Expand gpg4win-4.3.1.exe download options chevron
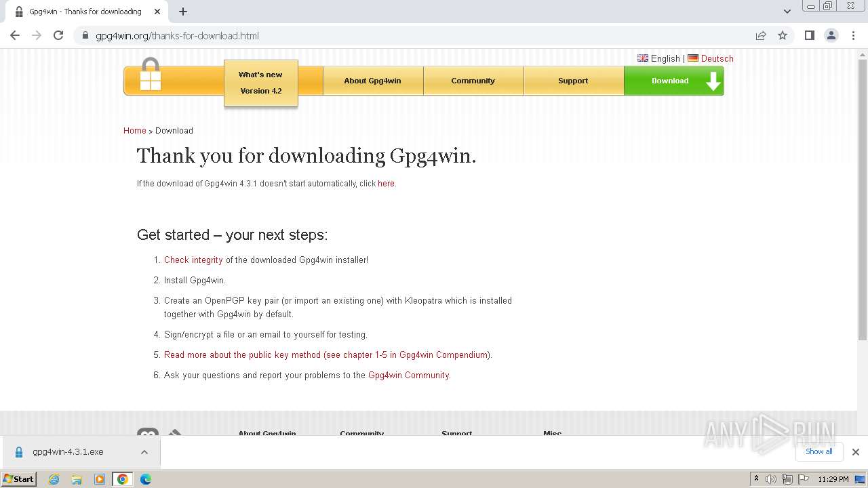The height and width of the screenshot is (488, 868). coord(144,452)
